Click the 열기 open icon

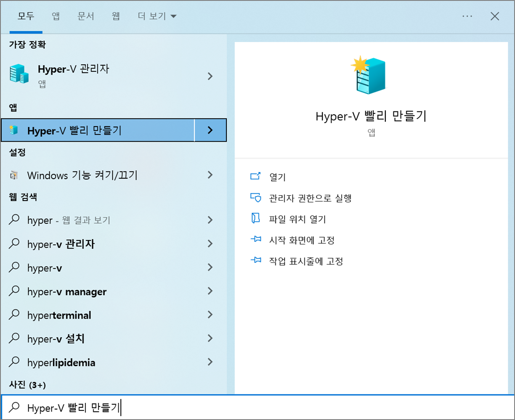[x=255, y=176]
